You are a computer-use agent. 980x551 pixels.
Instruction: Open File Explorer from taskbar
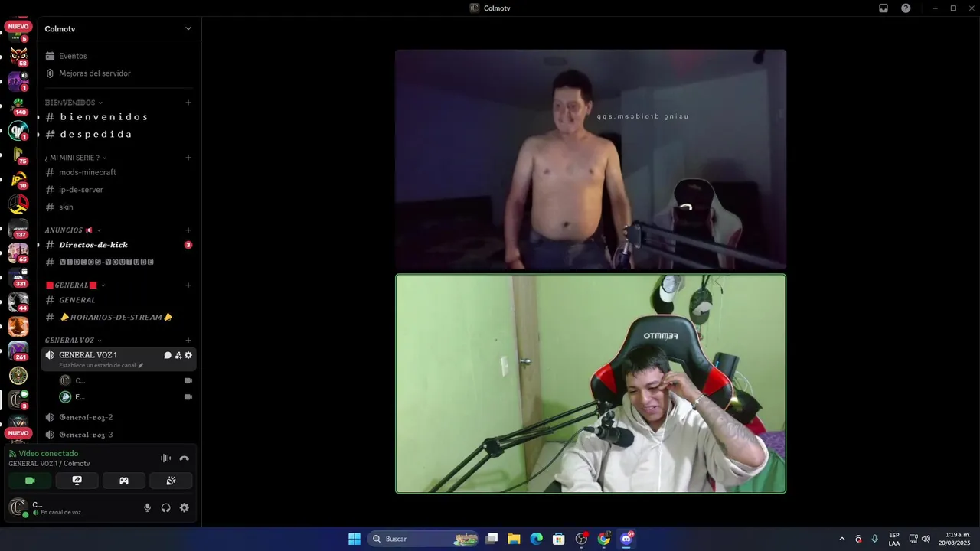pos(514,539)
